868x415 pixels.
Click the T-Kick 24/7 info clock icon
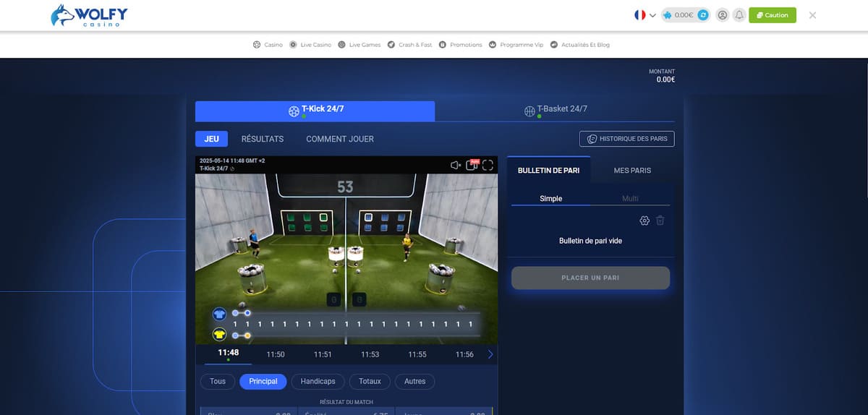233,168
